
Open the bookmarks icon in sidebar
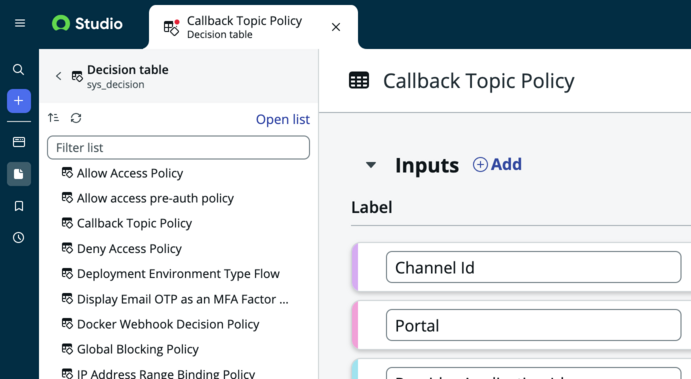click(19, 206)
